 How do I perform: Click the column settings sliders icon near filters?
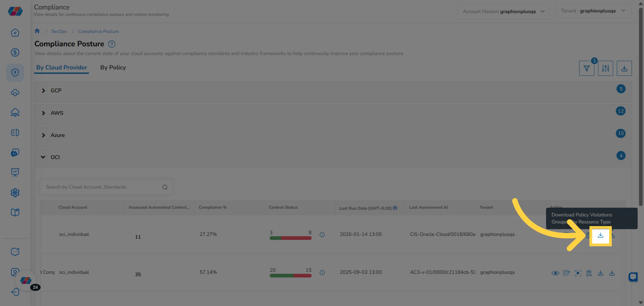pyautogui.click(x=605, y=68)
